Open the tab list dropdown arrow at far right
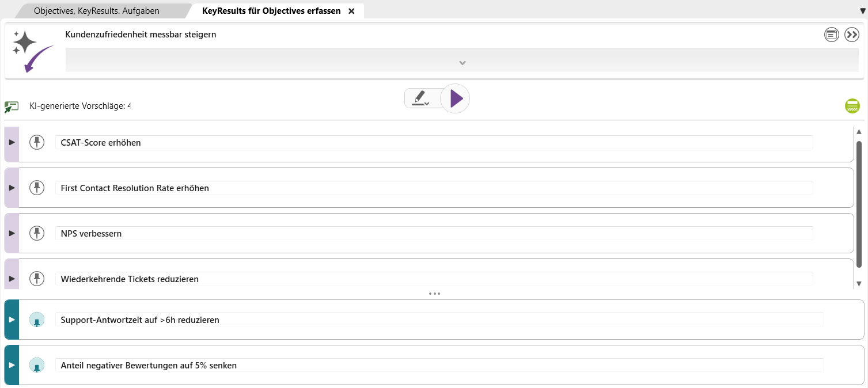The height and width of the screenshot is (388, 868). pyautogui.click(x=862, y=11)
